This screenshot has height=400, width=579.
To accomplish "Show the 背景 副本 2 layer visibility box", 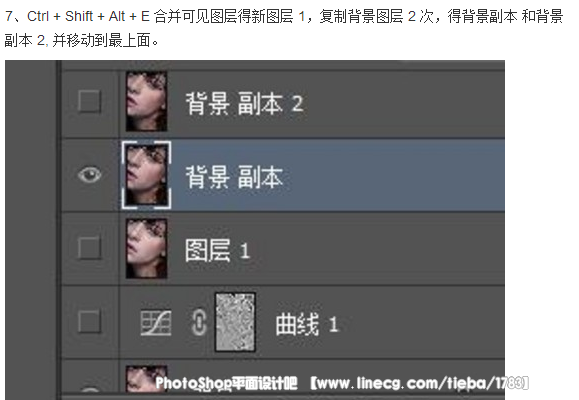I will tap(89, 101).
